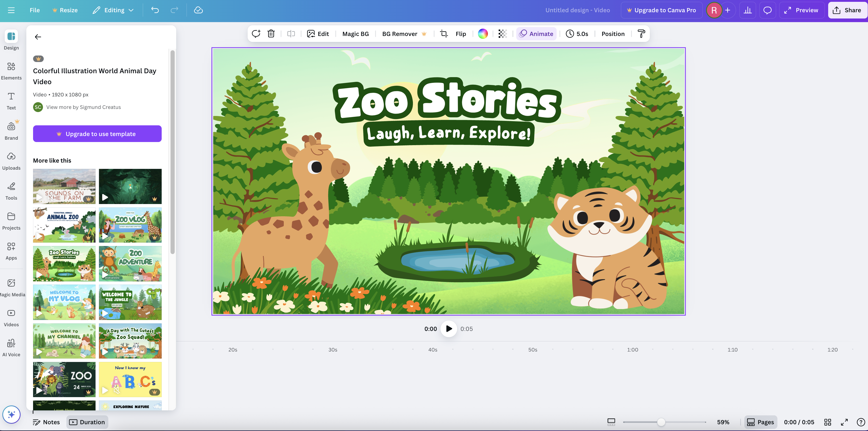
Task: Delete the page with the trash icon
Action: pos(271,33)
